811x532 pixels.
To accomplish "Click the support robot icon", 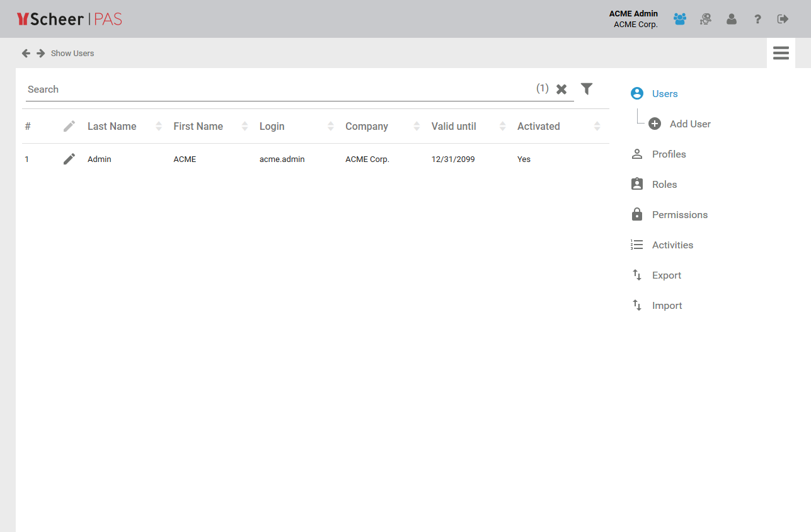I will point(705,19).
